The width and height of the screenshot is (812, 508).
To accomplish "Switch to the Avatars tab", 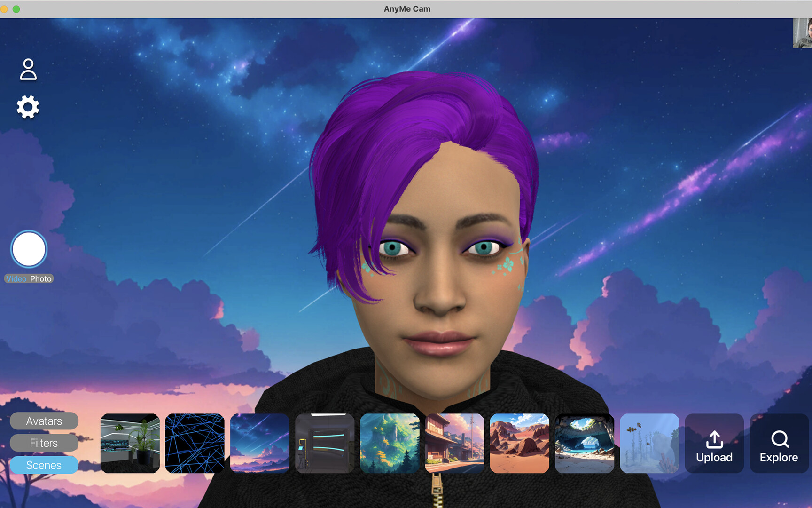I will (x=44, y=421).
